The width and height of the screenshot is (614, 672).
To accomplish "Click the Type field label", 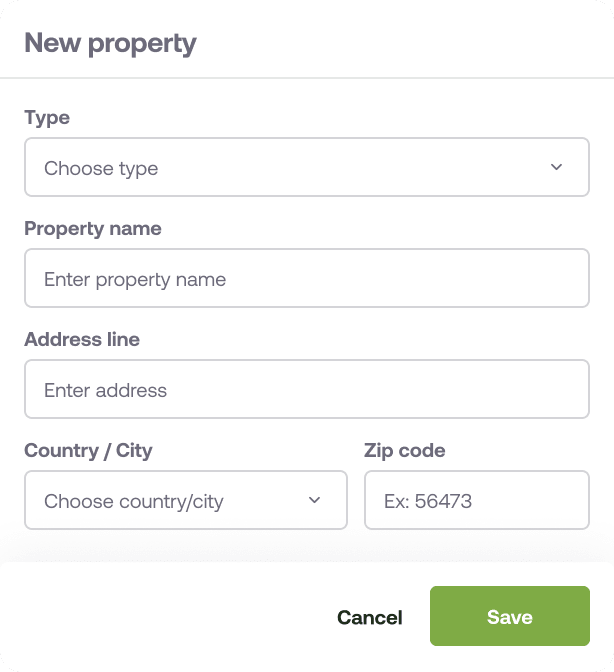I will (47, 117).
